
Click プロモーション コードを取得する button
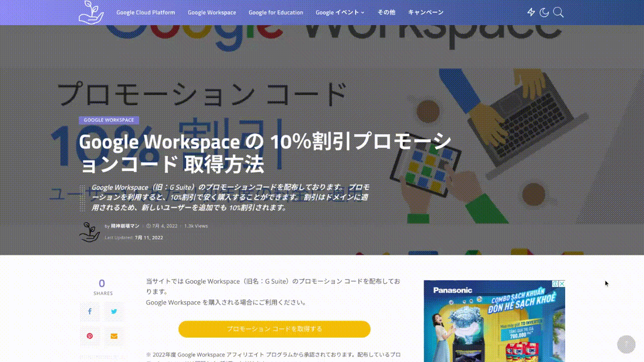click(x=274, y=329)
